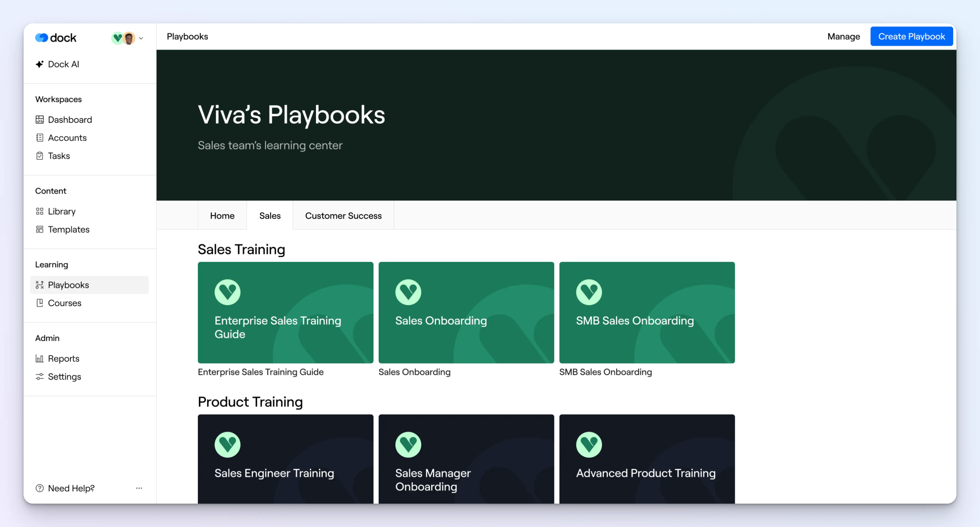Click the Accounts ledger icon

tap(40, 138)
